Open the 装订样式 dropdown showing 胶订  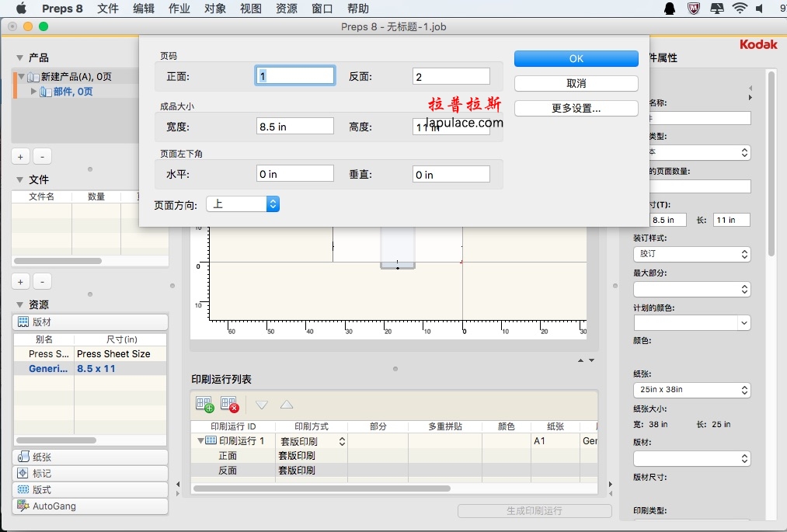[691, 254]
